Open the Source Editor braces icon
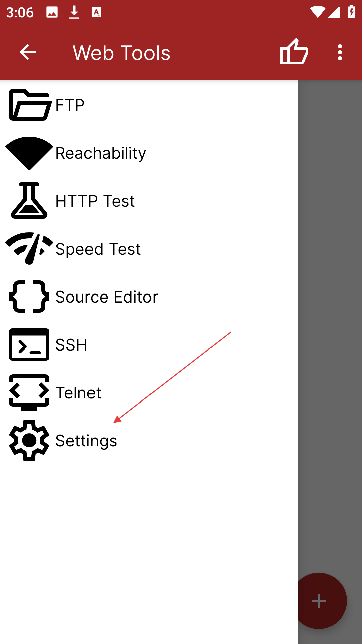 [29, 297]
